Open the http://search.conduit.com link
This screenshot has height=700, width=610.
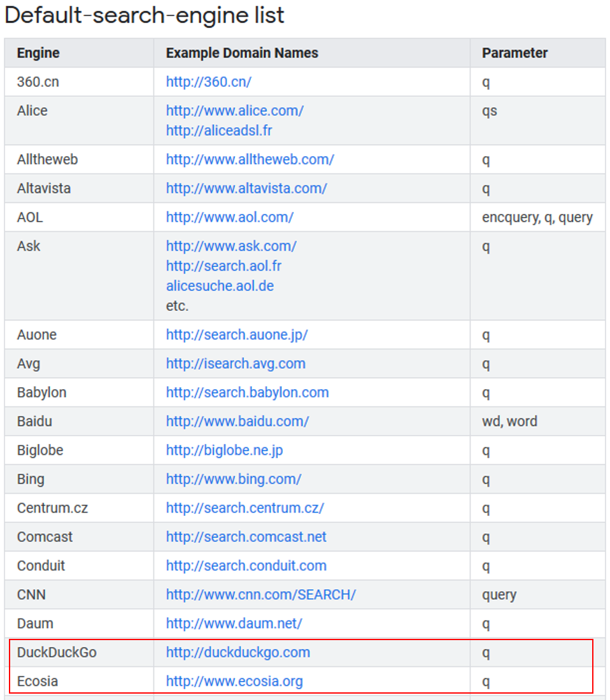[246, 566]
